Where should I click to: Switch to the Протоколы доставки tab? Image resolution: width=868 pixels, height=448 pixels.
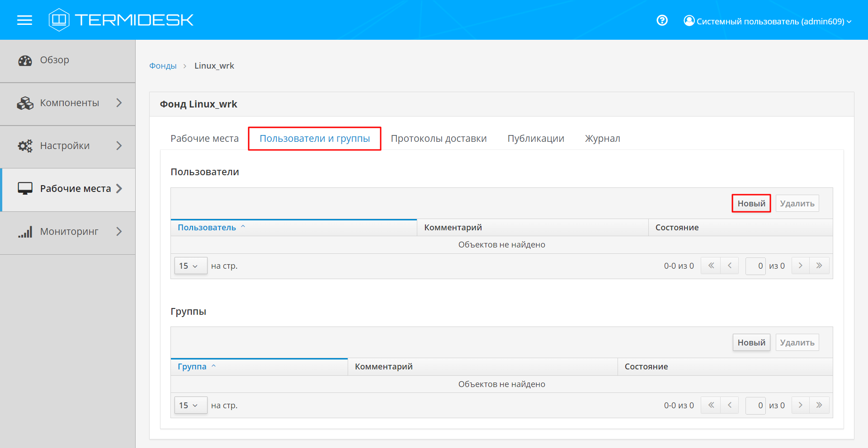coord(439,139)
